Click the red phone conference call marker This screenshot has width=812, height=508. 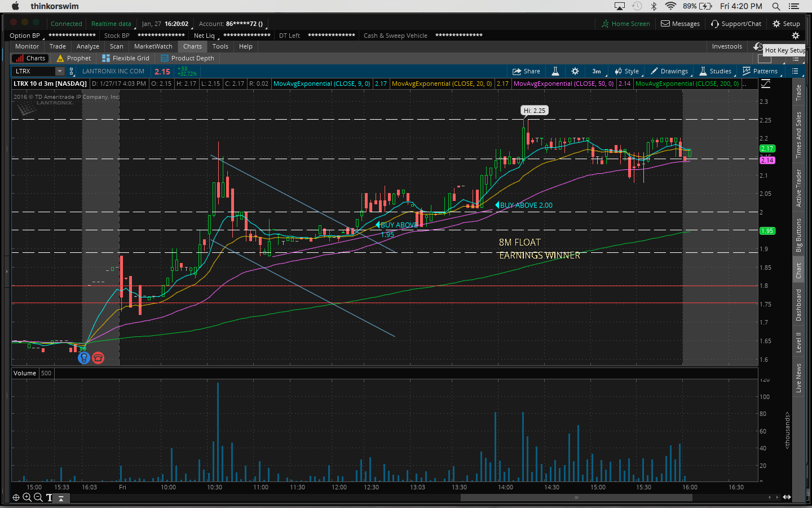tap(98, 358)
